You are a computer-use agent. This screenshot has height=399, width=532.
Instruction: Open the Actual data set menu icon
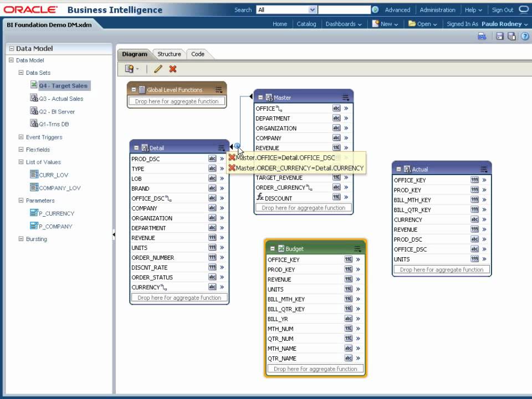(484, 170)
